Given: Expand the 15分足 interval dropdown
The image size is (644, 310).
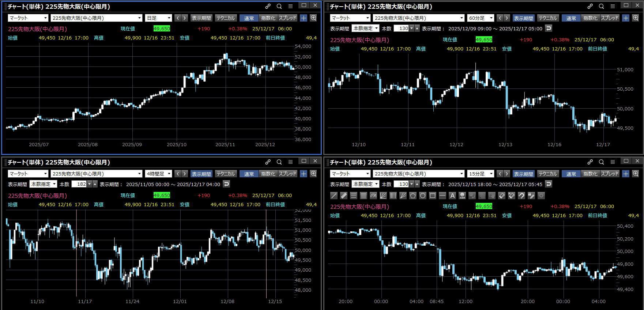Looking at the screenshot, I should [481, 174].
